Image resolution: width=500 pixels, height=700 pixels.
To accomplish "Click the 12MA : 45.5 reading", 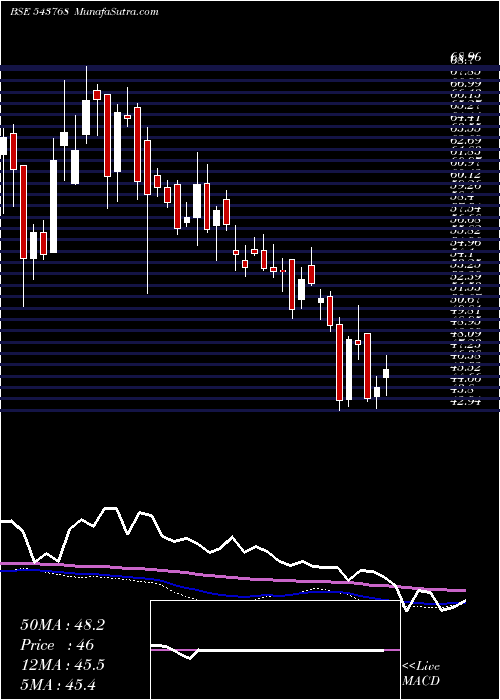I will pos(62,665).
